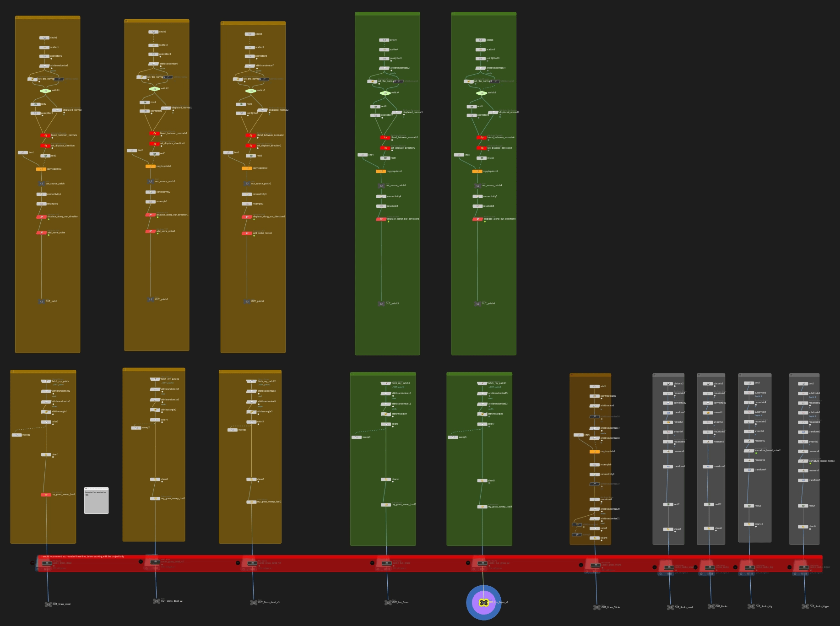This screenshot has width=840, height=626.
Task: Select the OUT_live_Grass_v2 null node
Action: point(483,603)
